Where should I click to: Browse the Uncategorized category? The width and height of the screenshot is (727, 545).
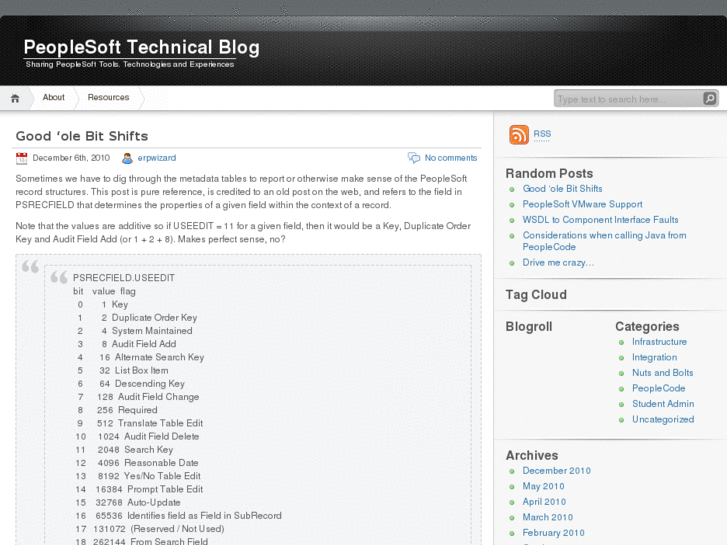point(663,419)
